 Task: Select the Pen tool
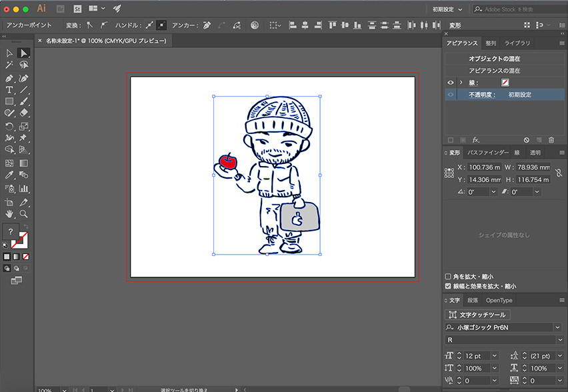9,77
